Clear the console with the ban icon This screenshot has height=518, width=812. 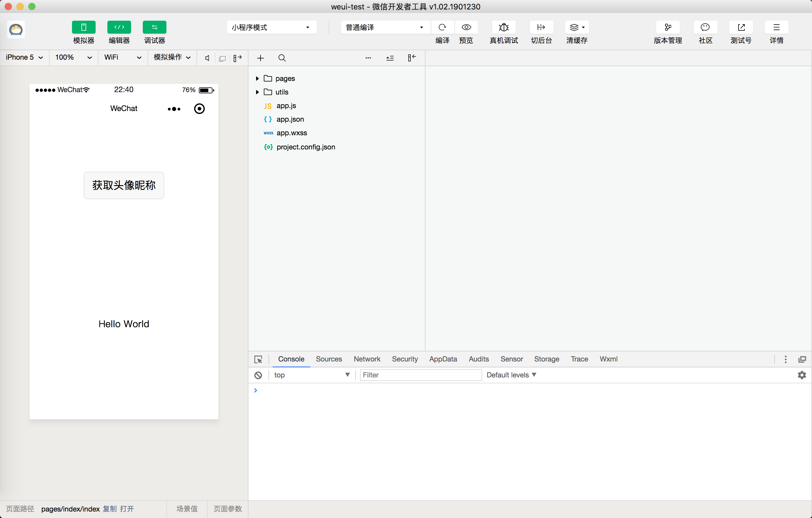tap(258, 375)
